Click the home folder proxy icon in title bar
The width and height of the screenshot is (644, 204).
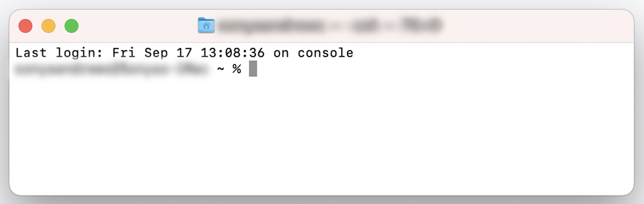click(206, 25)
